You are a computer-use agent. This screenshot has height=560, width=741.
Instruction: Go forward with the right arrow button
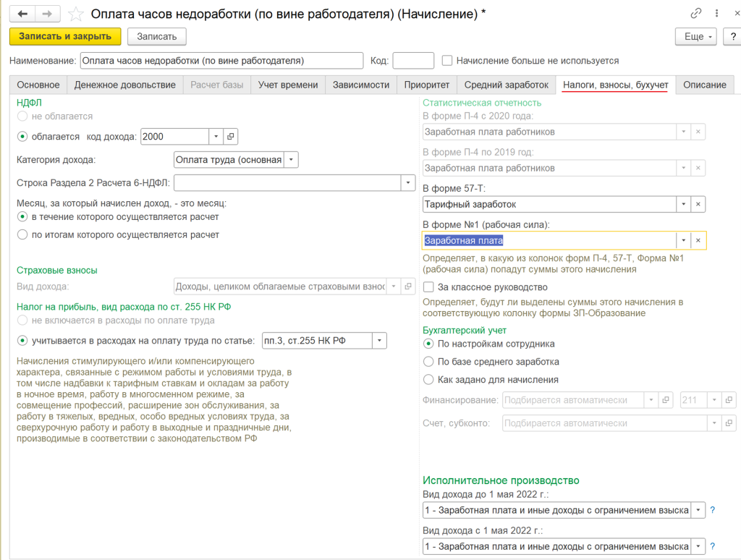click(47, 14)
